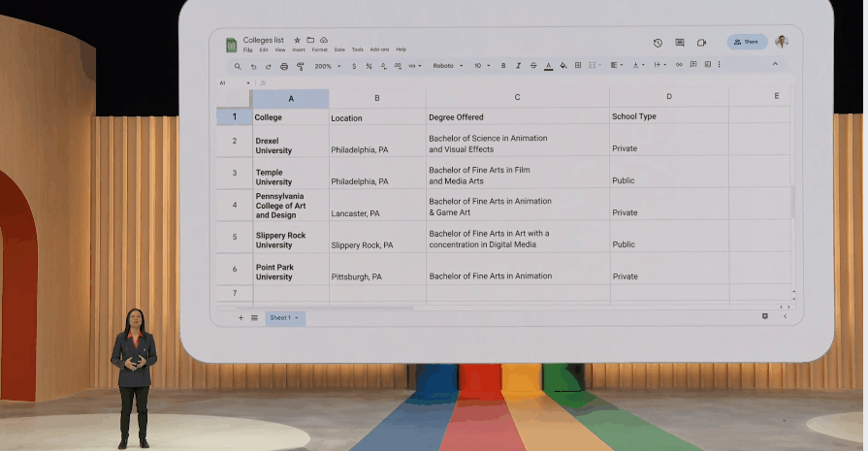
Task: Toggle bold formatting
Action: [x=503, y=66]
